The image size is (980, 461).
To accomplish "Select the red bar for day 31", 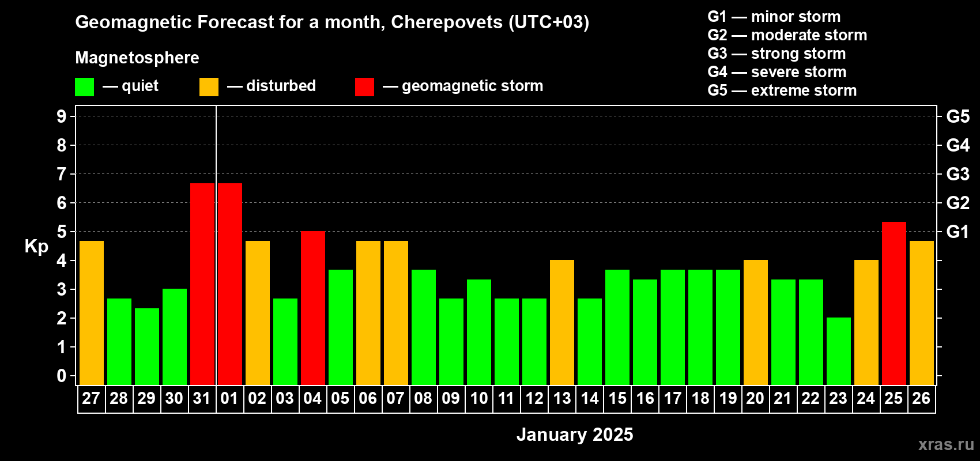I will click(202, 284).
